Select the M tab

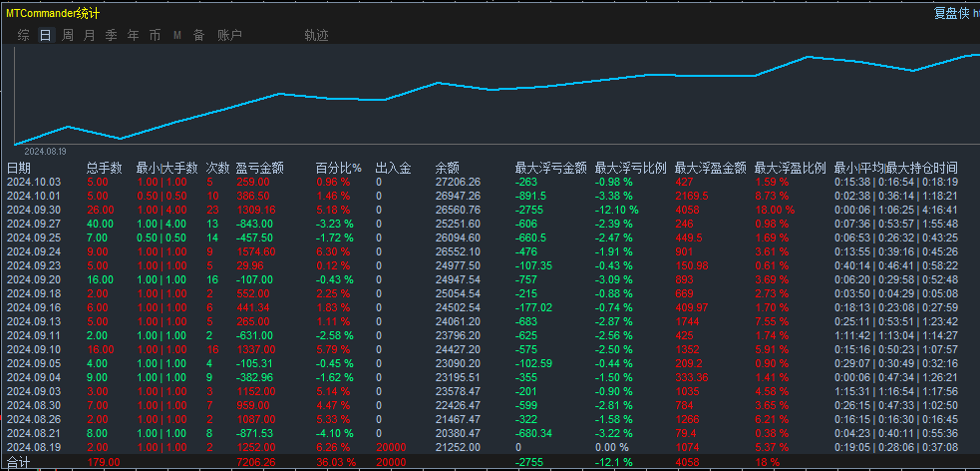[176, 35]
